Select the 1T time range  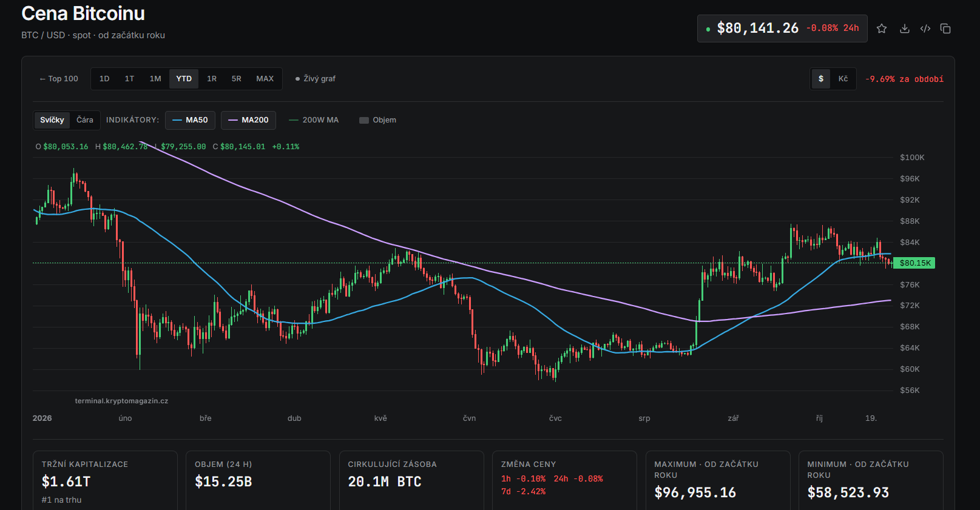[129, 79]
